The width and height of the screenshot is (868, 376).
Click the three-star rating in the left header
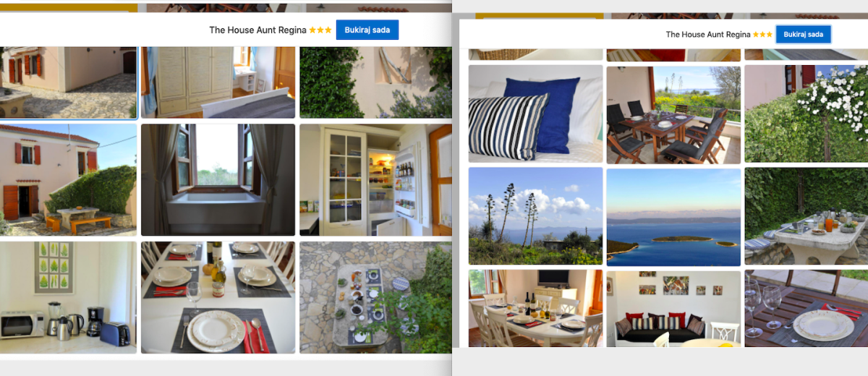(x=320, y=30)
